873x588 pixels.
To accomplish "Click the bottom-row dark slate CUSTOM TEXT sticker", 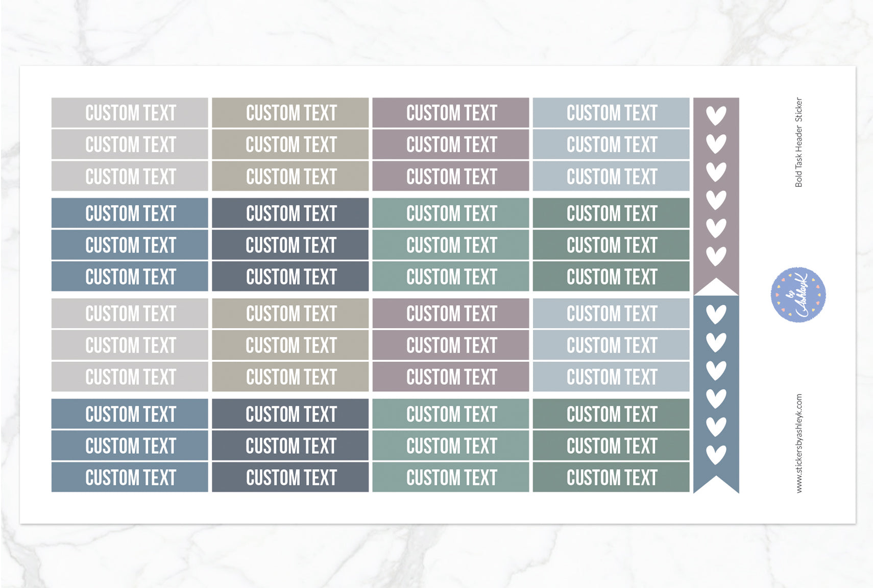I will (x=290, y=478).
